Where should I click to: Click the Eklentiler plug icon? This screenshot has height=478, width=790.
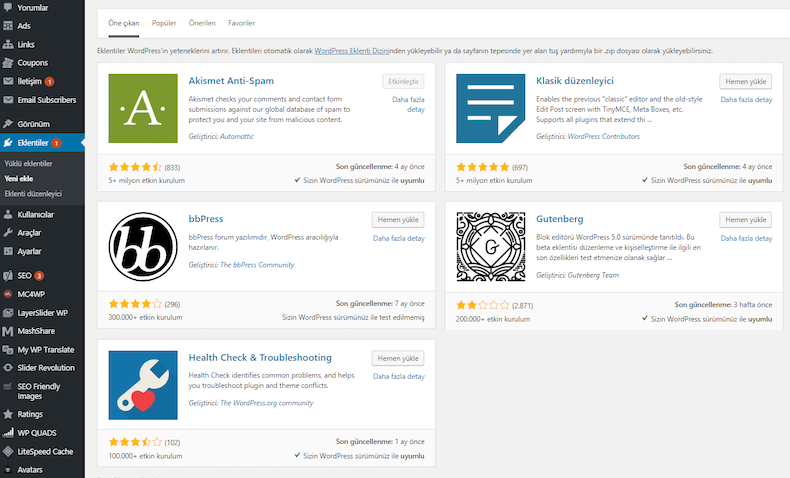coord(8,143)
